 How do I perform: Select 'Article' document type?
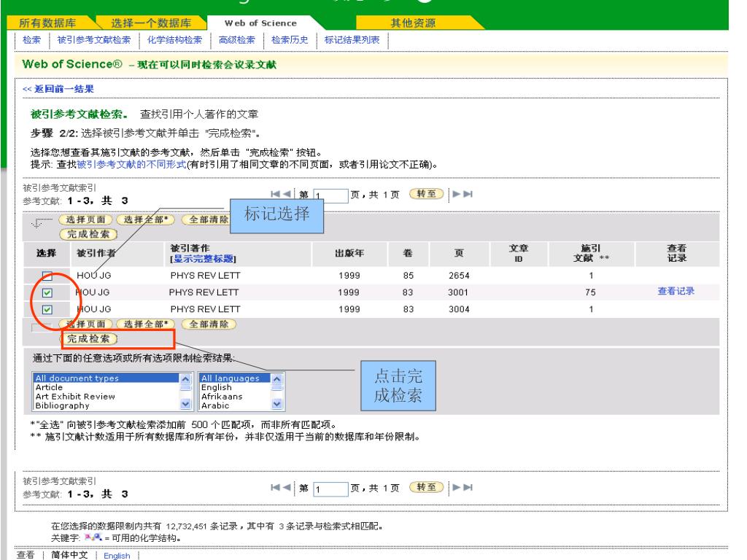pyautogui.click(x=106, y=387)
